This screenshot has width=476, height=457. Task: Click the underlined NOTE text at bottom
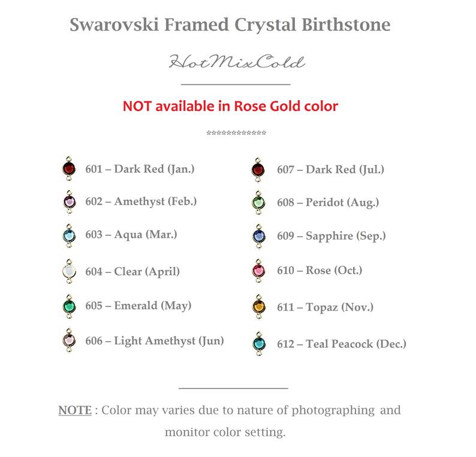[75, 411]
